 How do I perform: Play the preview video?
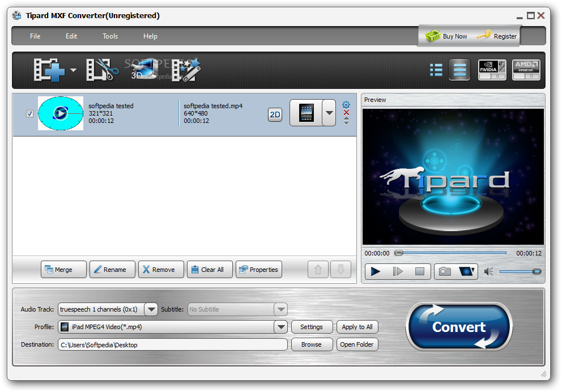tap(375, 271)
